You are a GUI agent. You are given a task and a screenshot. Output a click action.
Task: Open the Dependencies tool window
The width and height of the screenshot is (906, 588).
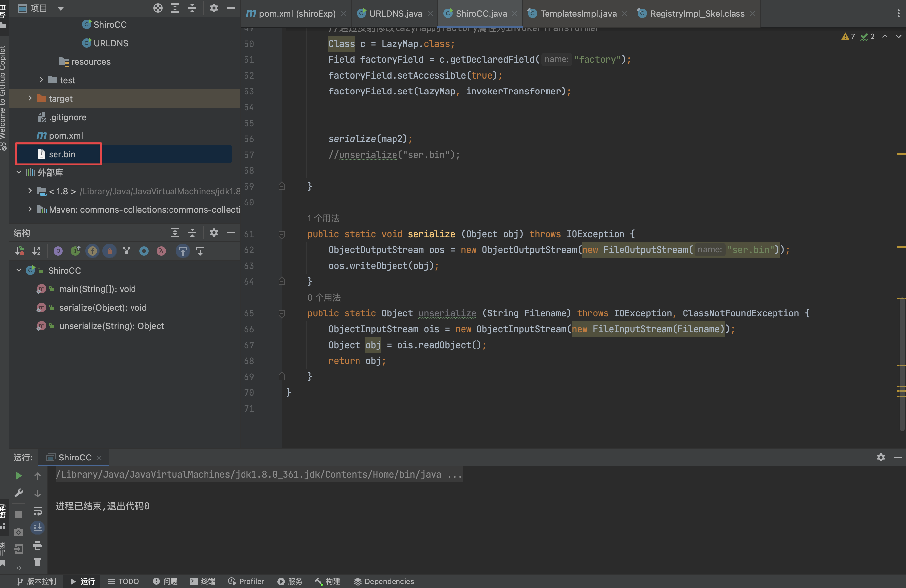384,581
